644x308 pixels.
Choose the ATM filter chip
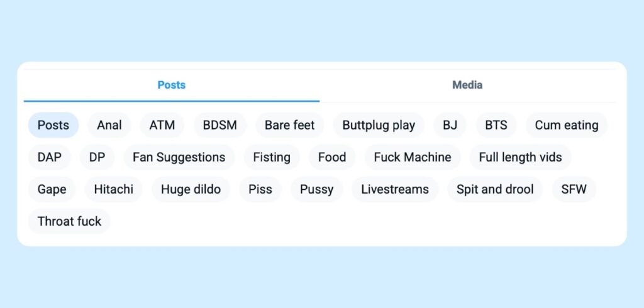(x=162, y=125)
